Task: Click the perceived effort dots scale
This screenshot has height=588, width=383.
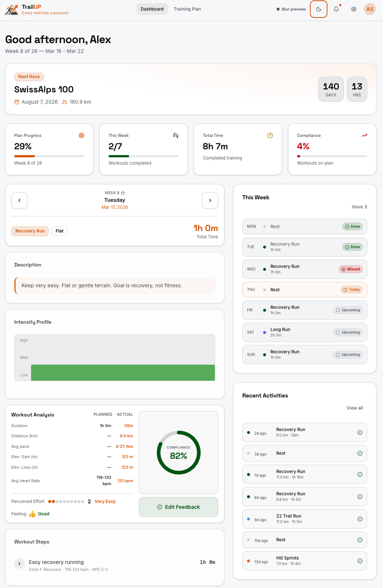Action: coord(66,501)
